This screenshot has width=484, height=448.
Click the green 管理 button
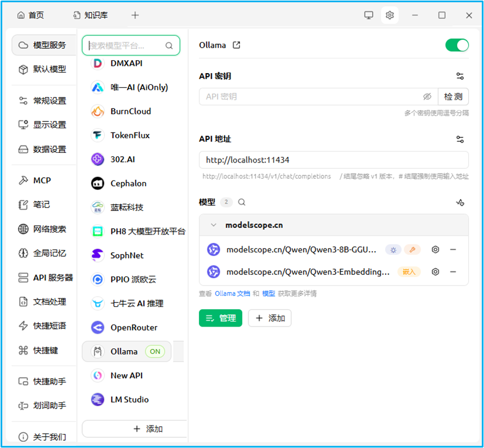[220, 318]
